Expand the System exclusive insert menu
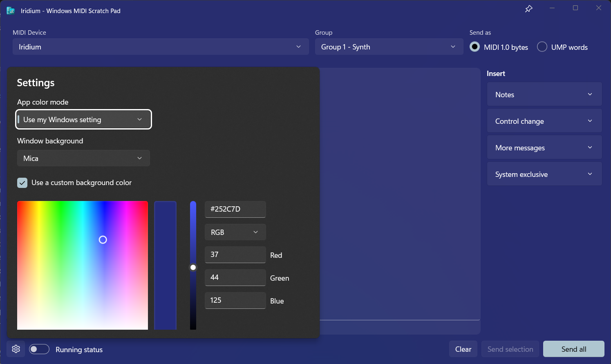Image resolution: width=611 pixels, height=364 pixels. coord(544,174)
